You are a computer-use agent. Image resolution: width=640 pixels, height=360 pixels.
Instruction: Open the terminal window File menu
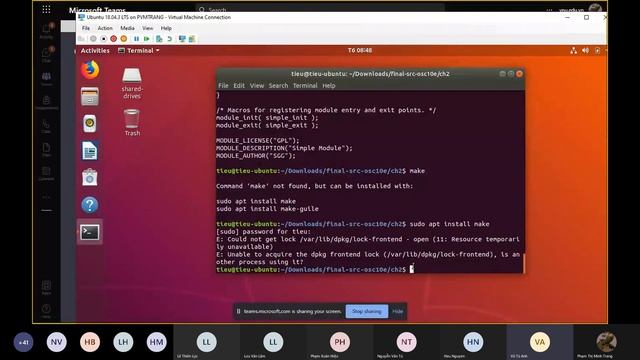(x=223, y=86)
